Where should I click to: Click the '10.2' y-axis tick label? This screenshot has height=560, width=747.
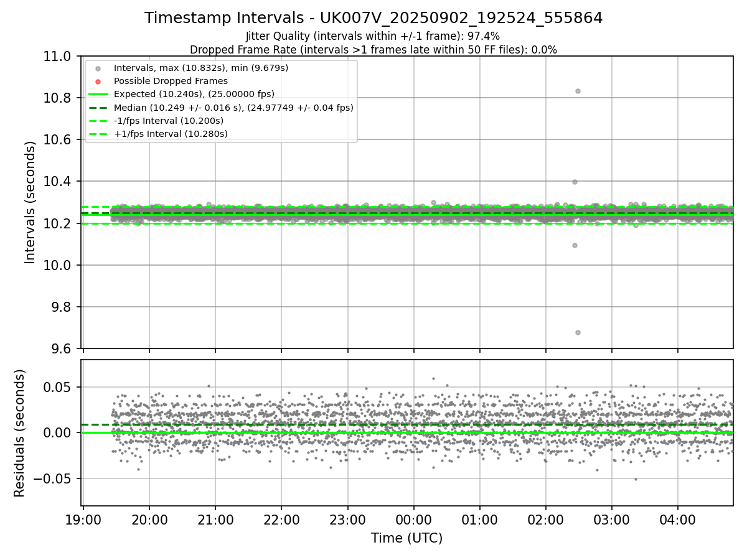57,223
